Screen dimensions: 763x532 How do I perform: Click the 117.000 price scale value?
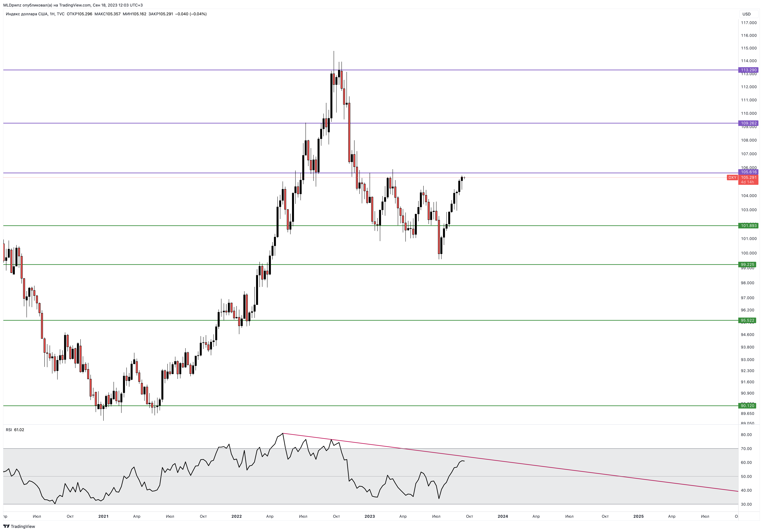pyautogui.click(x=749, y=23)
